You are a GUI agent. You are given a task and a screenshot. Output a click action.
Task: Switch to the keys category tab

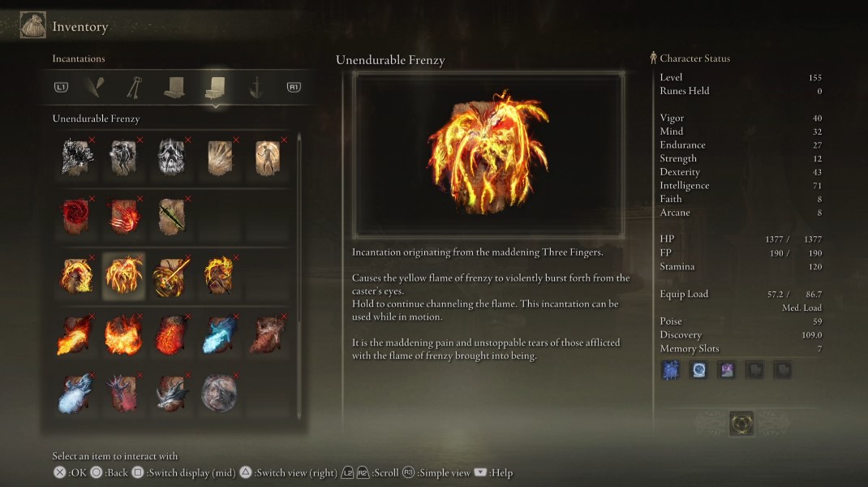click(135, 88)
